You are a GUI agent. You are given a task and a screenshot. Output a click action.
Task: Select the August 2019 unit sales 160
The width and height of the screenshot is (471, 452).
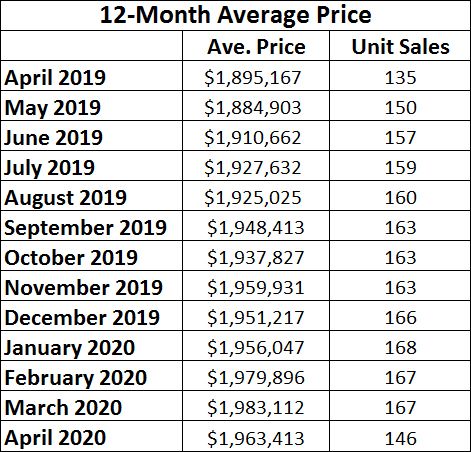click(400, 196)
